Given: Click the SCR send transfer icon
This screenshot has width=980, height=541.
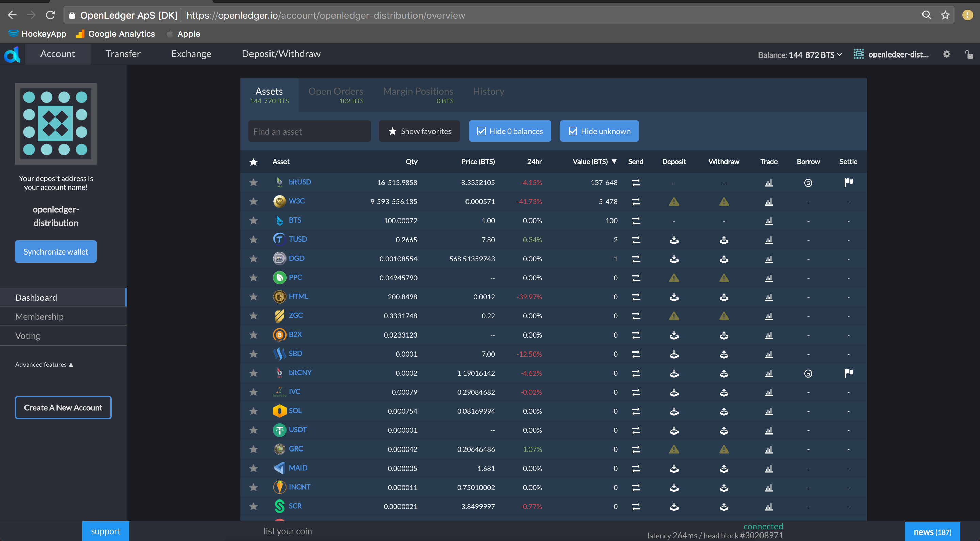Looking at the screenshot, I should click(636, 506).
